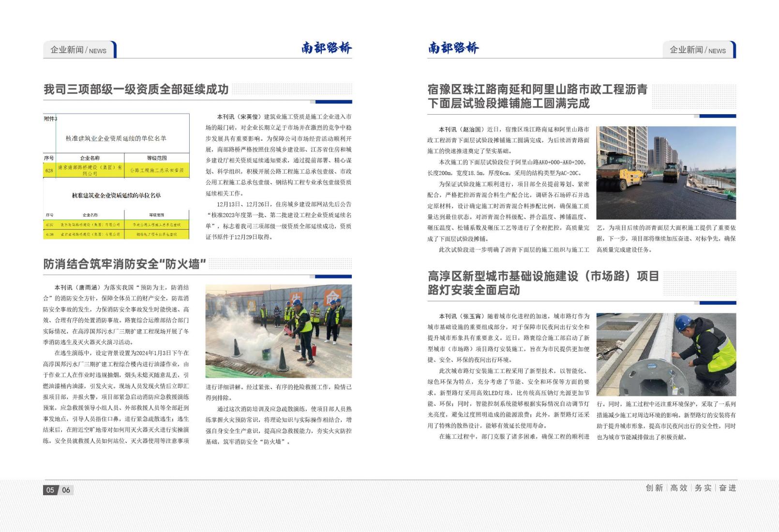Click text 进行详细讲解。经过紧张、有序的抢险救援工作
This screenshot has height=532, width=779.
click(x=268, y=387)
